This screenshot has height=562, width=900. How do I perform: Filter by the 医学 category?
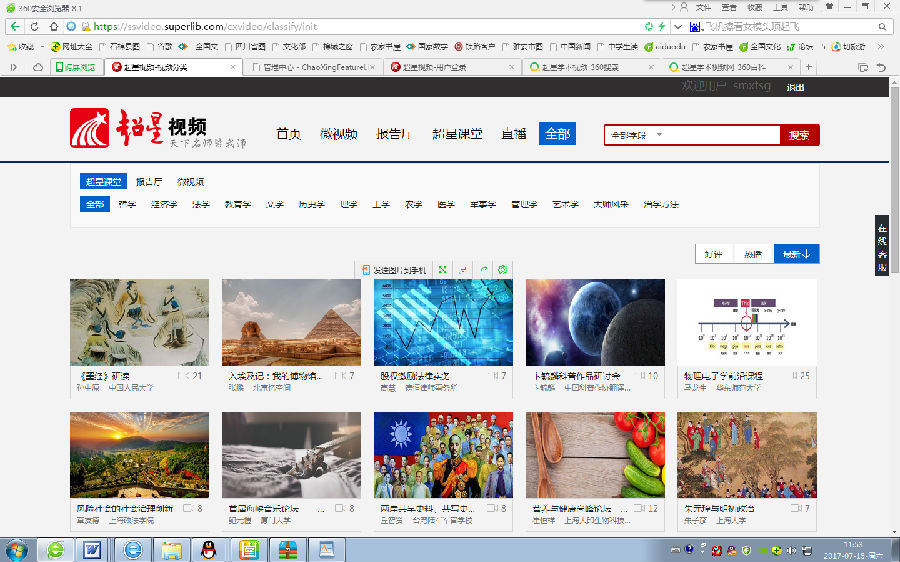[x=446, y=204]
